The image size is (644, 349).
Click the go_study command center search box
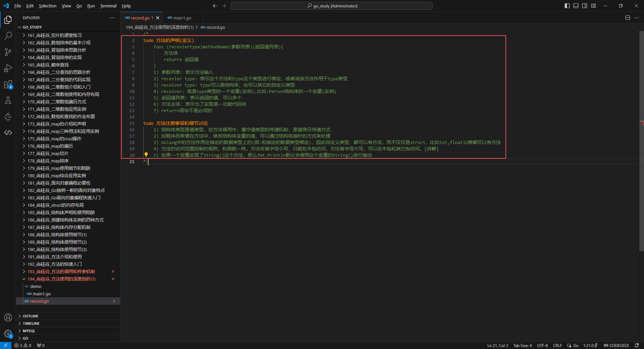332,6
